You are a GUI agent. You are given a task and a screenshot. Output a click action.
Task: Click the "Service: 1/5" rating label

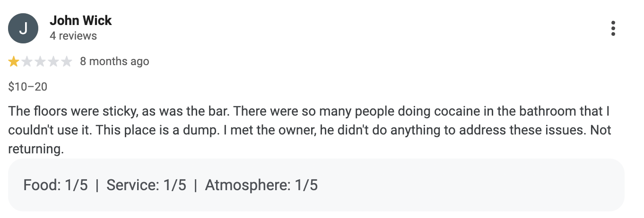146,185
